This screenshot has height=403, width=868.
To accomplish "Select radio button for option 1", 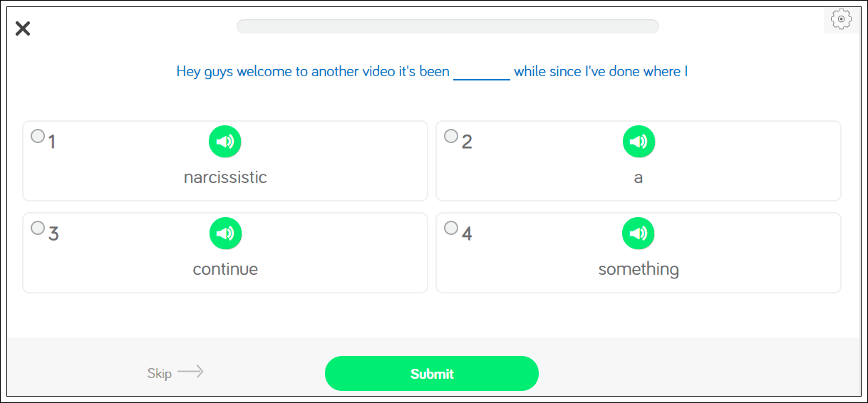I will (38, 136).
